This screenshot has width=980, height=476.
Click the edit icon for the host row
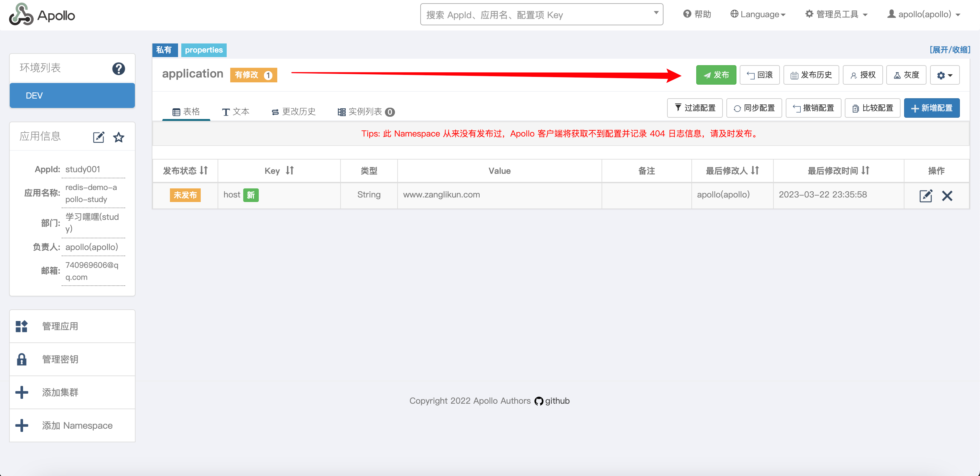925,196
